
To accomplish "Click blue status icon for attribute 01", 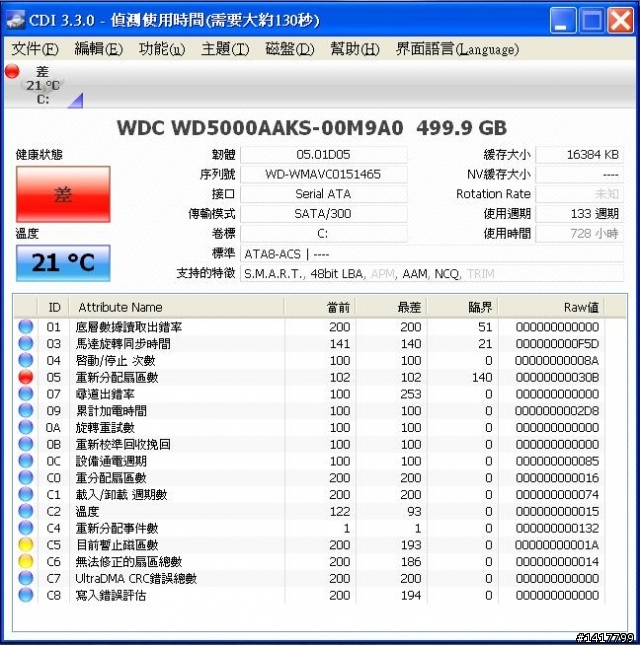I will tap(26, 327).
